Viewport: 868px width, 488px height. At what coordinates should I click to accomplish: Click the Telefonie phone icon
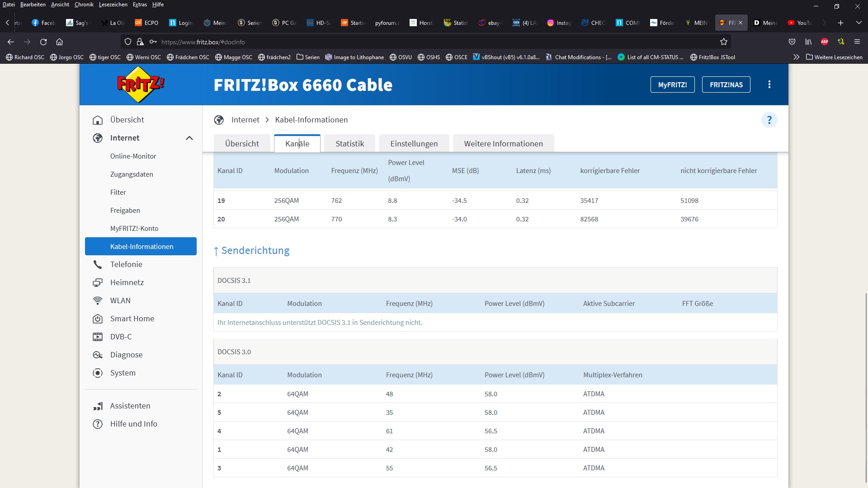[97, 264]
